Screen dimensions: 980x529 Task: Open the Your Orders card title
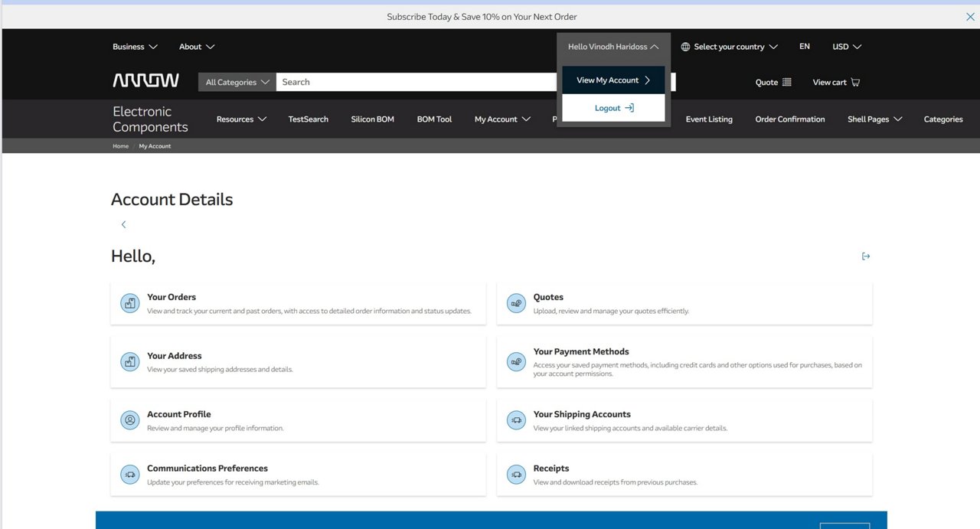171,297
